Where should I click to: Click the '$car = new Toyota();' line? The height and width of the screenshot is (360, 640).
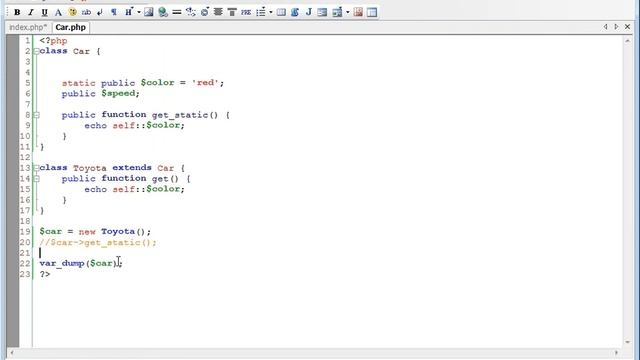coord(95,231)
